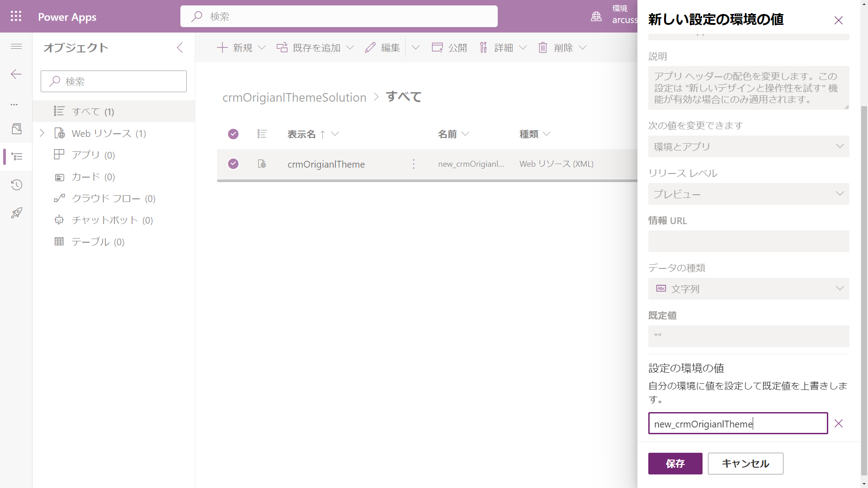The image size is (868, 488).
Task: Click the 既存を追加 toolbar button
Action: click(x=309, y=47)
